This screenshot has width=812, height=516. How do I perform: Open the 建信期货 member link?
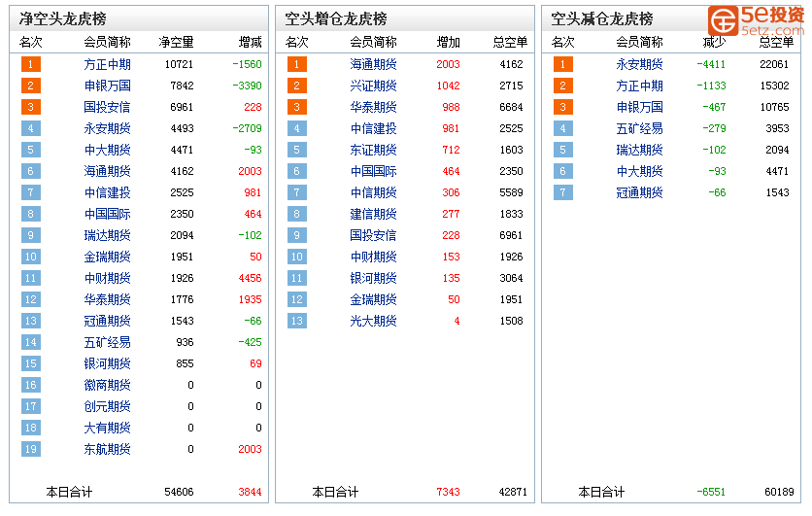click(373, 214)
